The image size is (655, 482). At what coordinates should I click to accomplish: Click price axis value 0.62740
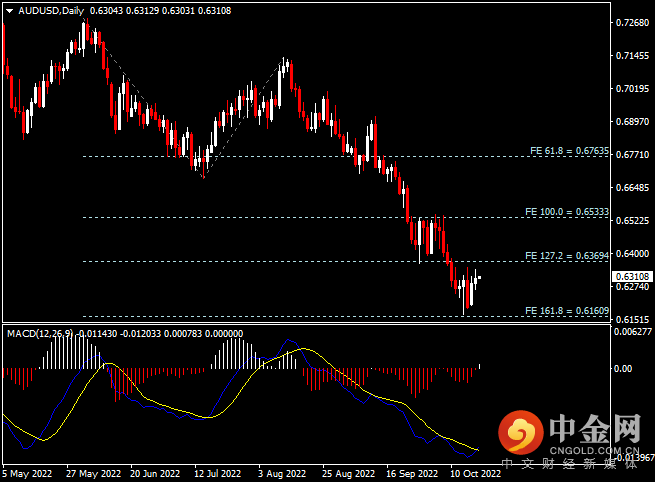pos(633,287)
